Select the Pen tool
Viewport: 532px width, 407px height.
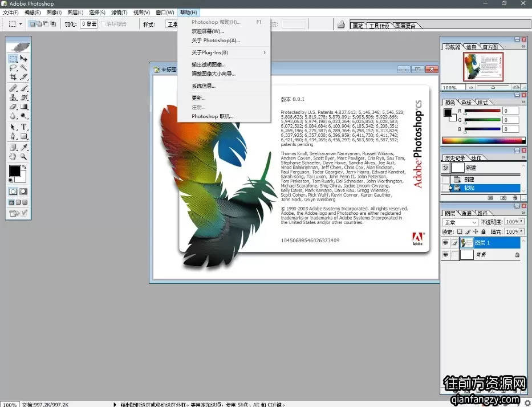(13, 136)
